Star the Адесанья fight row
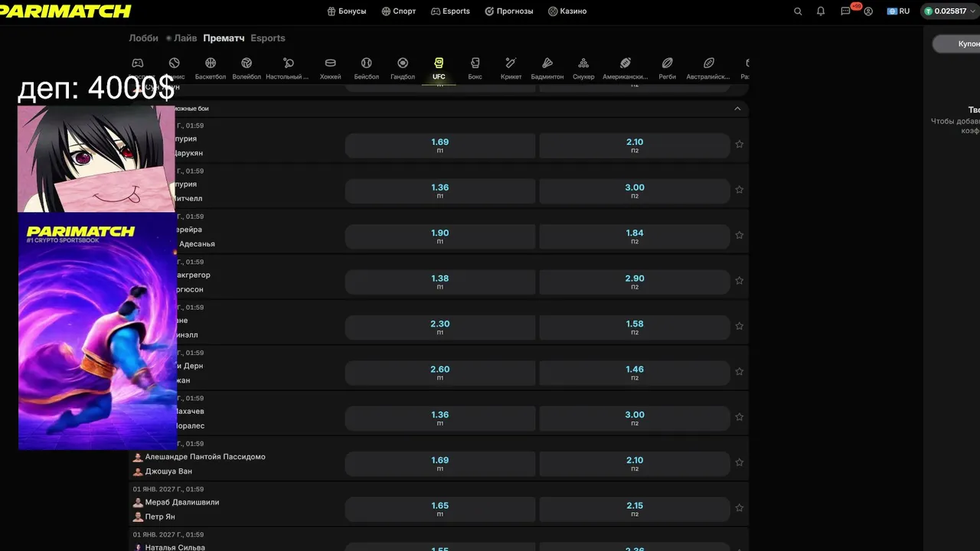Screen dimensions: 980x551 pyautogui.click(x=740, y=235)
